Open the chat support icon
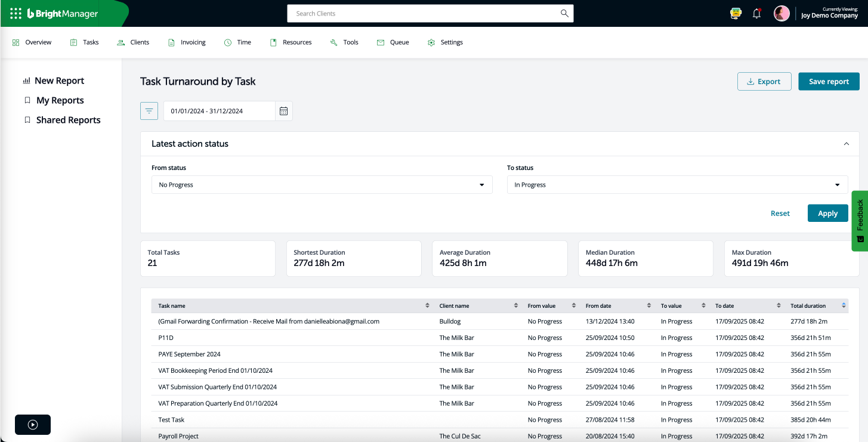This screenshot has width=868, height=442. point(735,13)
